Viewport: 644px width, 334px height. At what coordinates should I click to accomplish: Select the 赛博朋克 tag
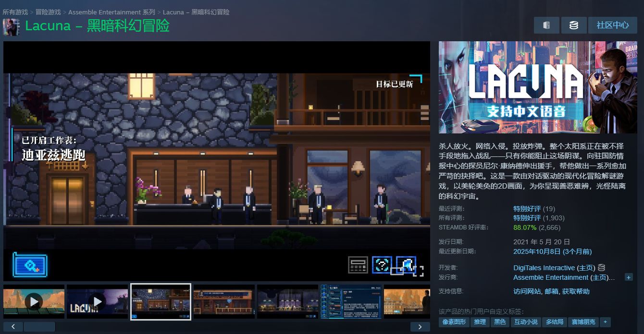coord(583,322)
